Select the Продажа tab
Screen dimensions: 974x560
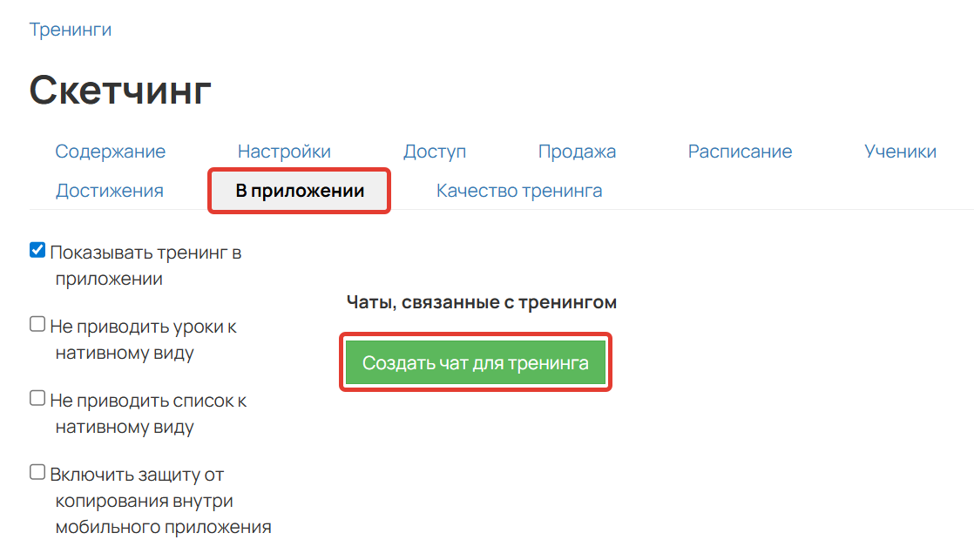point(577,151)
